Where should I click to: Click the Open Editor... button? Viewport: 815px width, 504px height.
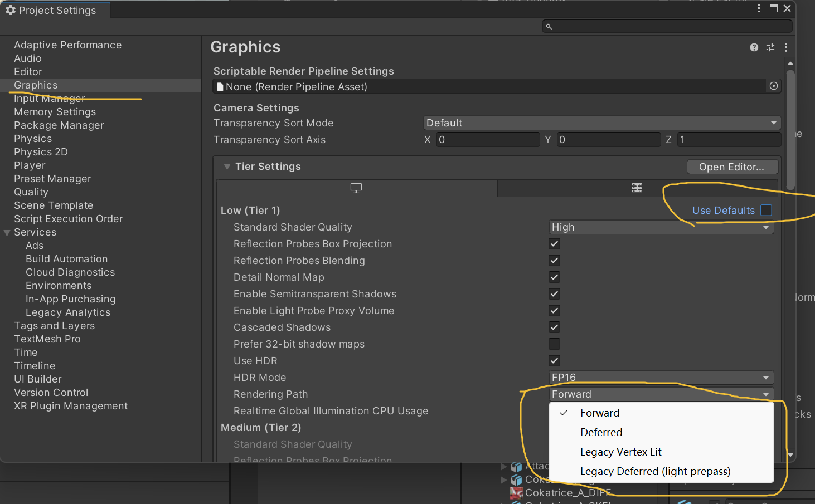pos(732,167)
